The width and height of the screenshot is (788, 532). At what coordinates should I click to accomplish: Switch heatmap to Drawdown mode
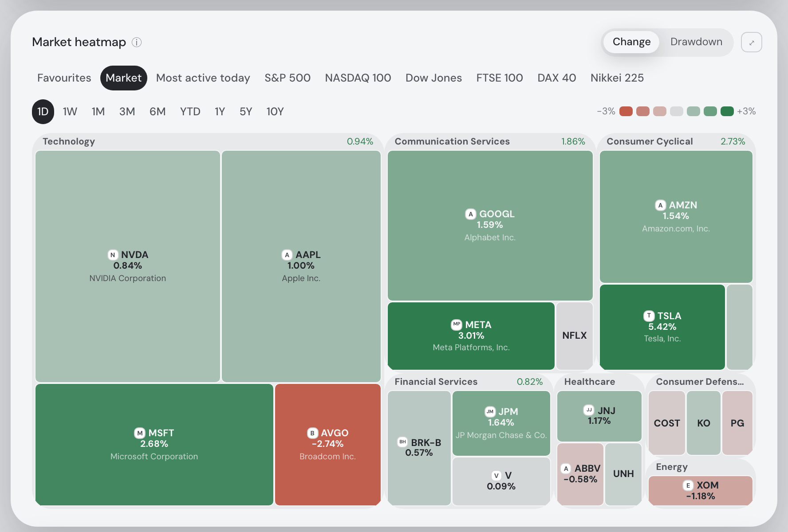pyautogui.click(x=696, y=42)
